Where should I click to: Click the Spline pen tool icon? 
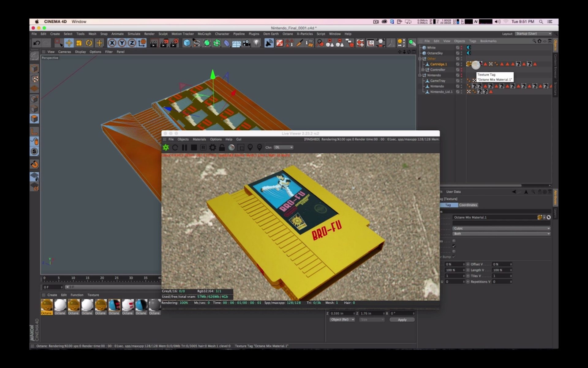(197, 43)
